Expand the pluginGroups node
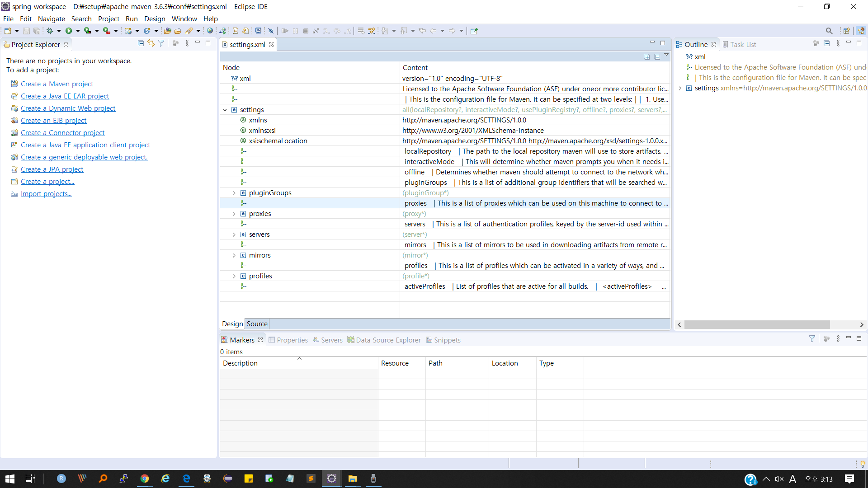This screenshot has width=868, height=488. [234, 193]
